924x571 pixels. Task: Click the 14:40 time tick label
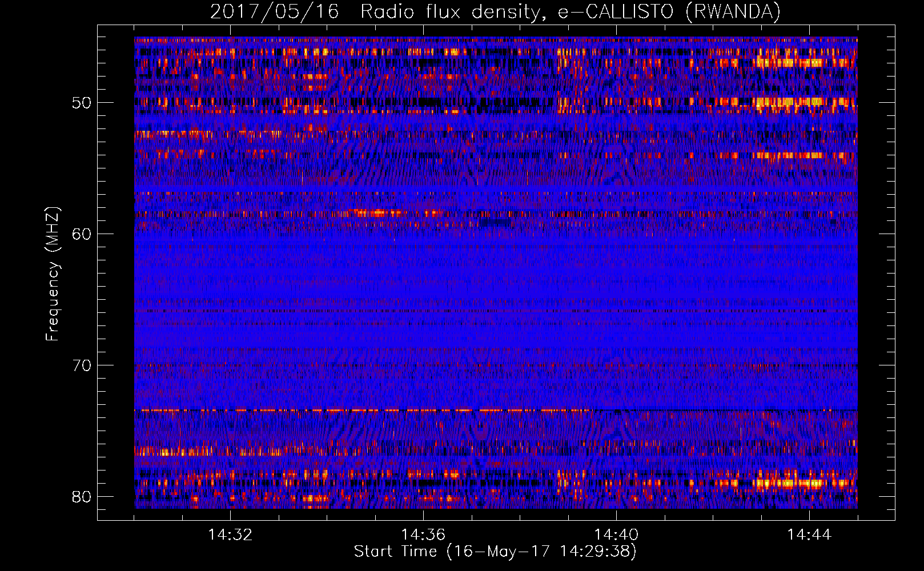point(616,535)
